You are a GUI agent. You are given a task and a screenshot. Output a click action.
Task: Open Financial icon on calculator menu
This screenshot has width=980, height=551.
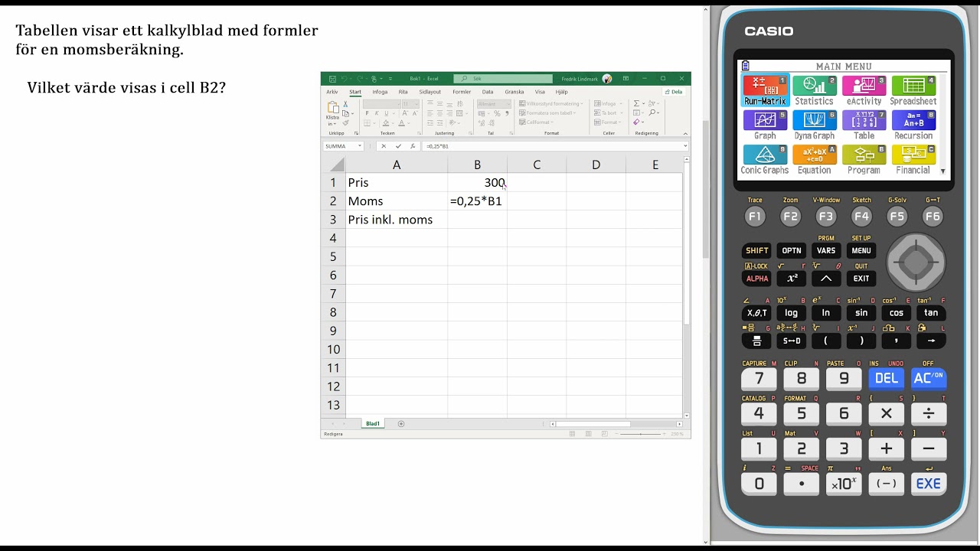(x=913, y=160)
